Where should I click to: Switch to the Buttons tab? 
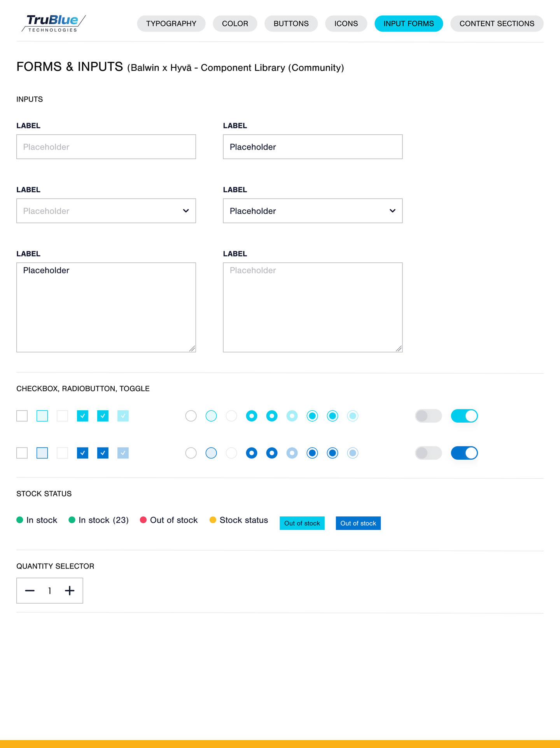coord(291,23)
